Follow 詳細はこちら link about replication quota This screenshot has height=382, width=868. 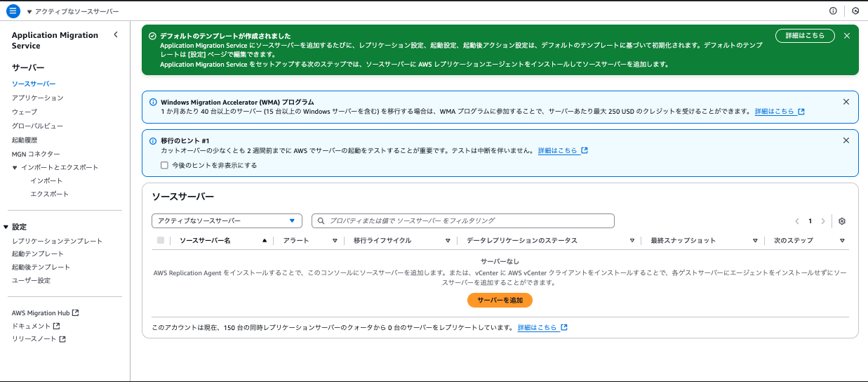tap(542, 328)
